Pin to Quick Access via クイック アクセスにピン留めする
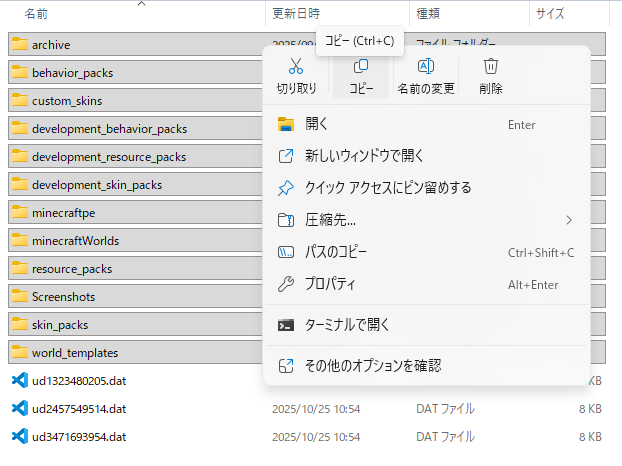Viewport: 622px width, 466px height. [388, 188]
